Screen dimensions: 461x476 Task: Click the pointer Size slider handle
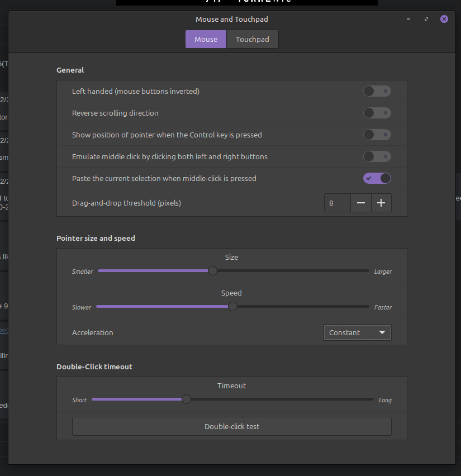(212, 270)
